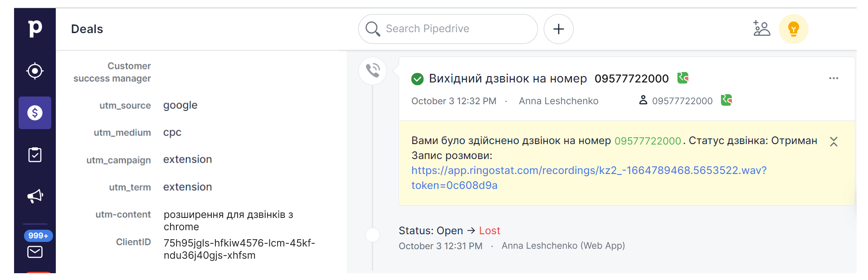This screenshot has height=280, width=868.
Task: Click October 3 12:31 PM timestamp
Action: [440, 246]
